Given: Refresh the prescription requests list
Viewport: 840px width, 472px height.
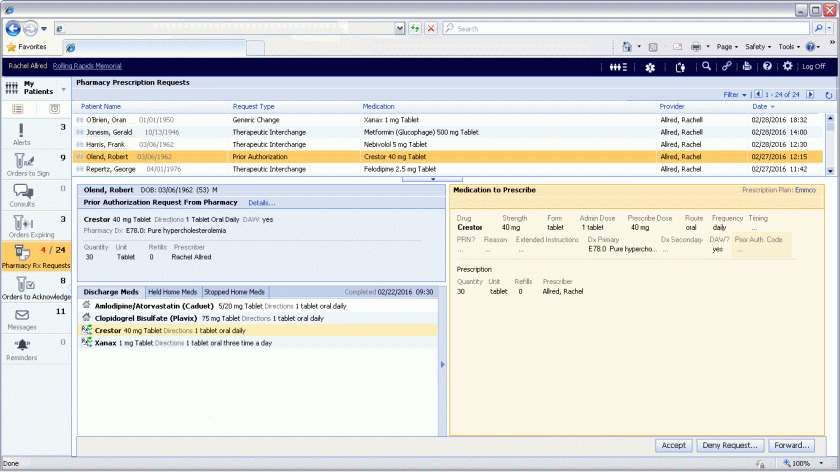Looking at the screenshot, I should (x=828, y=95).
